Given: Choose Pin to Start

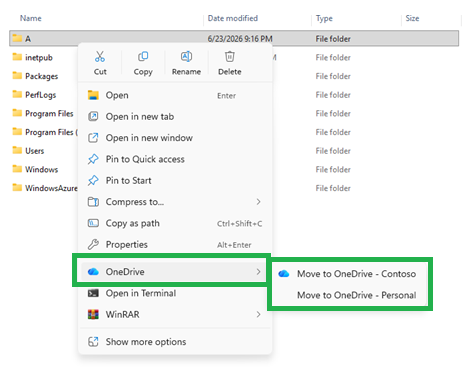Looking at the screenshot, I should (175, 181).
